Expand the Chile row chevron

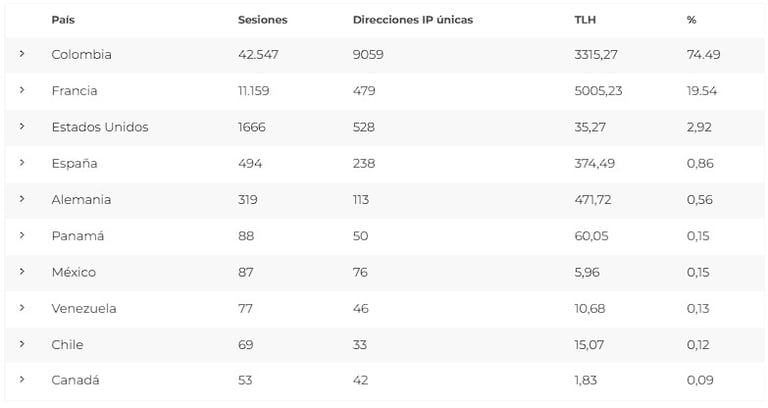pos(22,344)
